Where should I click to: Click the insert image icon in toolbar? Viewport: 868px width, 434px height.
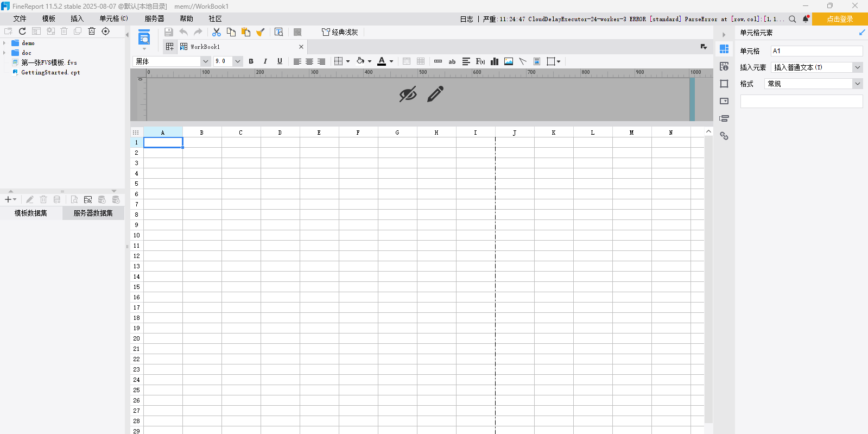509,61
